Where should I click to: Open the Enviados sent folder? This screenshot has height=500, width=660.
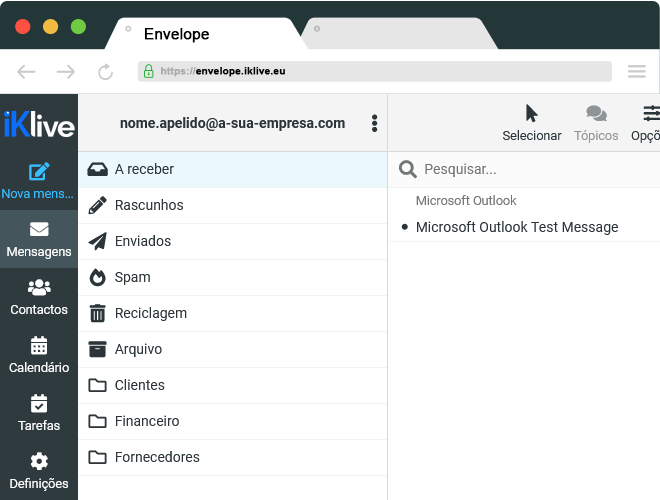point(143,241)
